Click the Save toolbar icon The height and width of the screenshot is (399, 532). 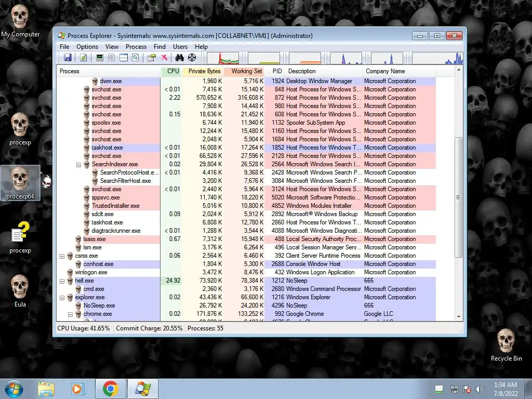pos(68,58)
